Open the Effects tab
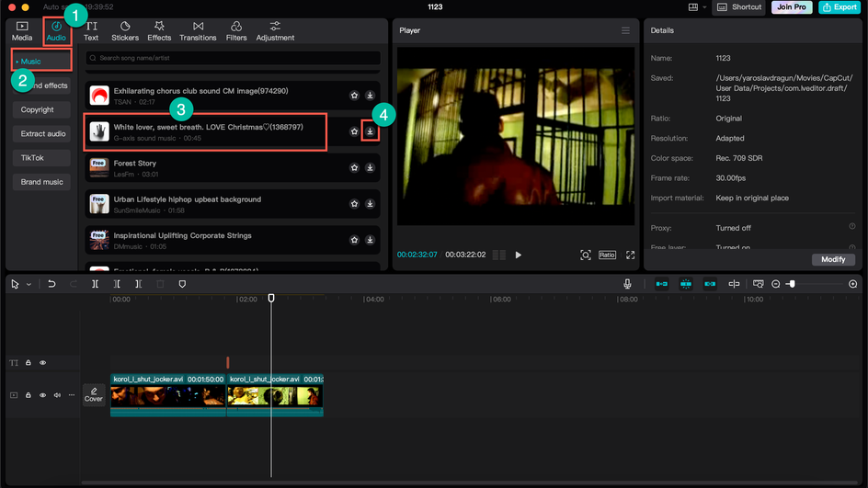 (x=159, y=31)
